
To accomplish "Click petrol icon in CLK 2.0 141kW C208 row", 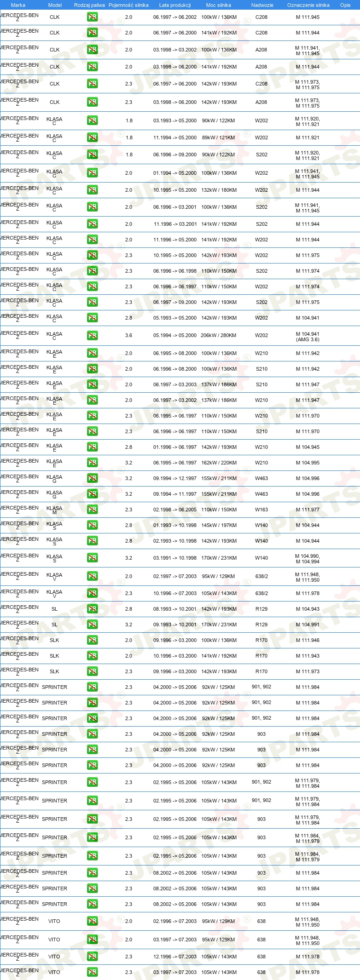I will [x=92, y=33].
